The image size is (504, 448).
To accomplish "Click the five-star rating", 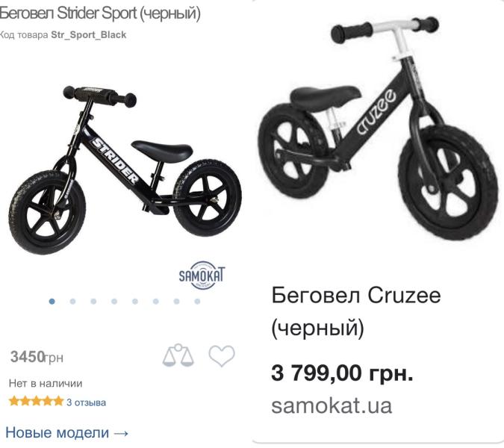I will pos(36,402).
